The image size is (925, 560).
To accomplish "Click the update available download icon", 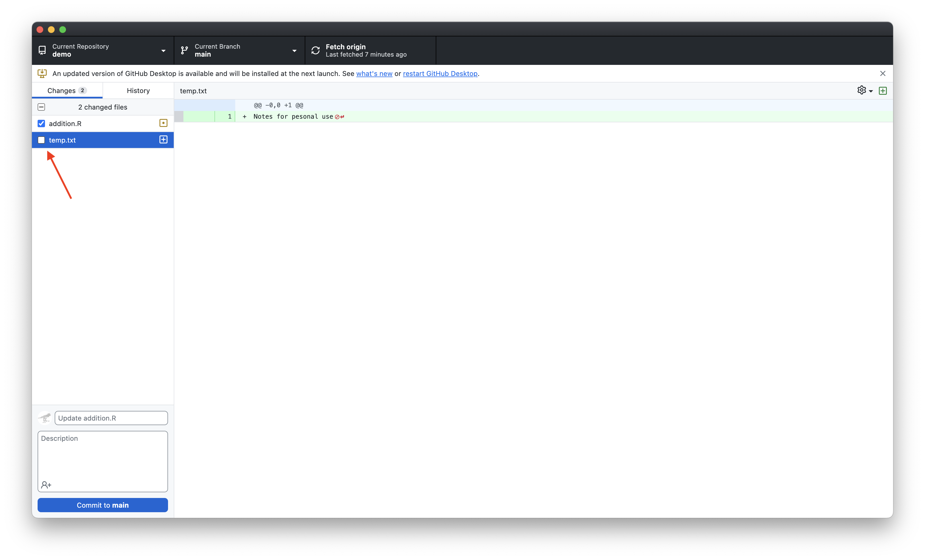I will coord(42,73).
